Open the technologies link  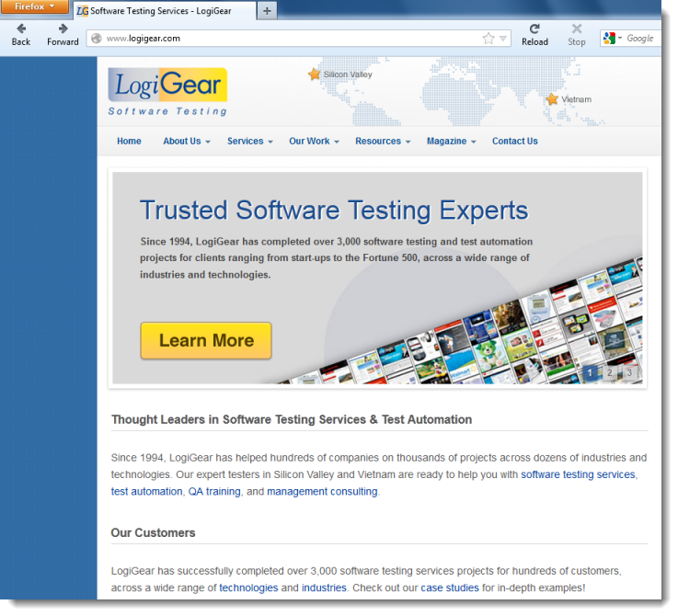point(248,587)
